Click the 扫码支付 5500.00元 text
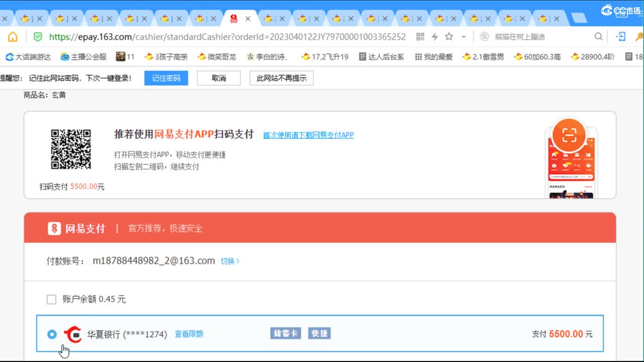Image resolution: width=644 pixels, height=362 pixels. pyautogui.click(x=72, y=187)
